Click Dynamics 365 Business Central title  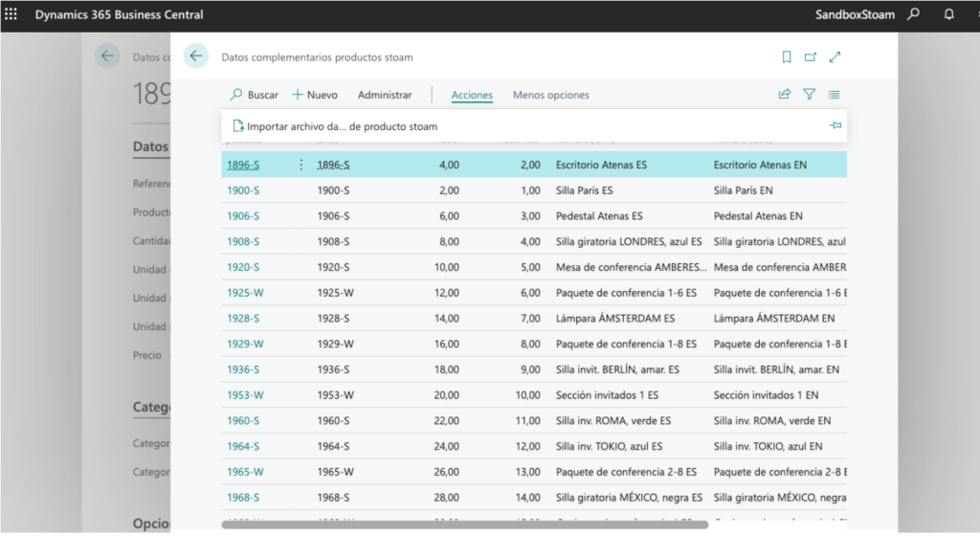[x=119, y=14]
